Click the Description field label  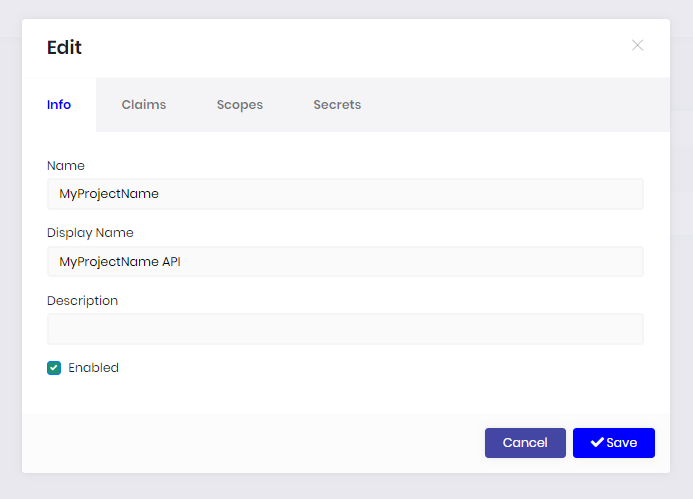tap(82, 300)
